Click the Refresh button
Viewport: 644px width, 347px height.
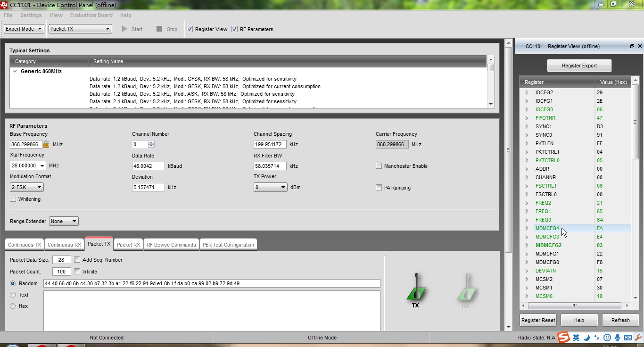(620, 320)
